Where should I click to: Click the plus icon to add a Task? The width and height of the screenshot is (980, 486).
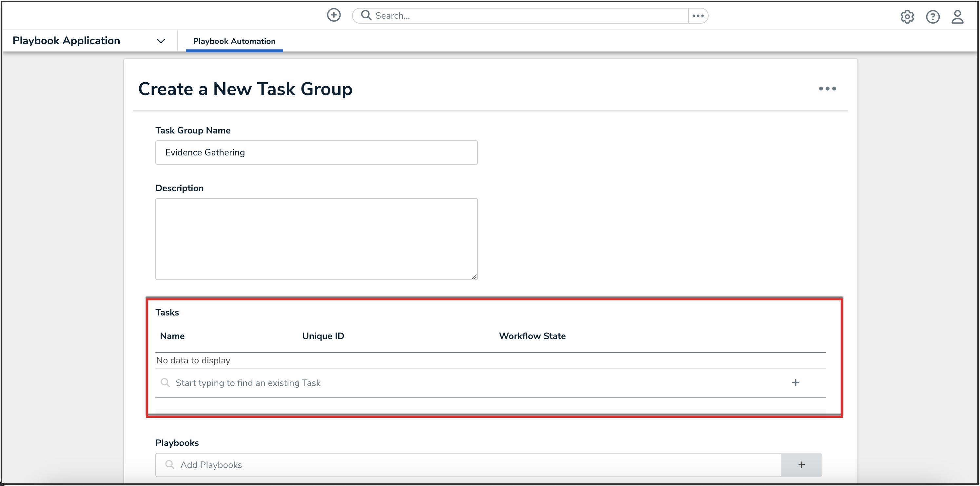pyautogui.click(x=795, y=382)
